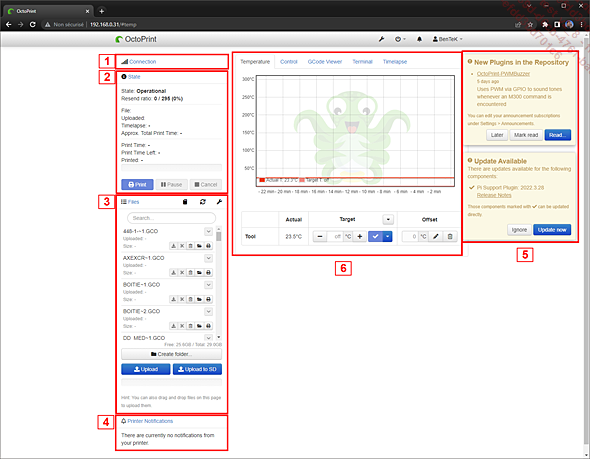Delete the BOITIE~1.GCO file

[191, 299]
